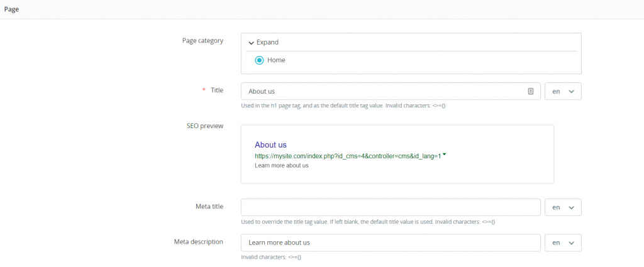Click the green mysite.com URL in preview
This screenshot has width=644, height=267.
(x=347, y=155)
